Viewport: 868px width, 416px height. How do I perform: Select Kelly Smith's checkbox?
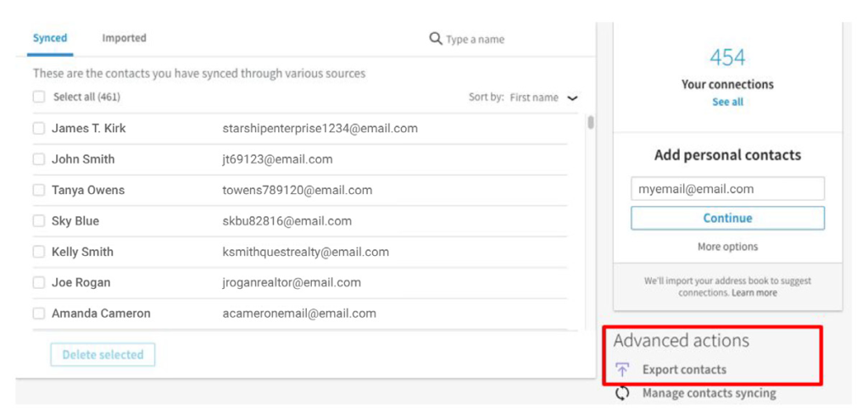pos(39,252)
